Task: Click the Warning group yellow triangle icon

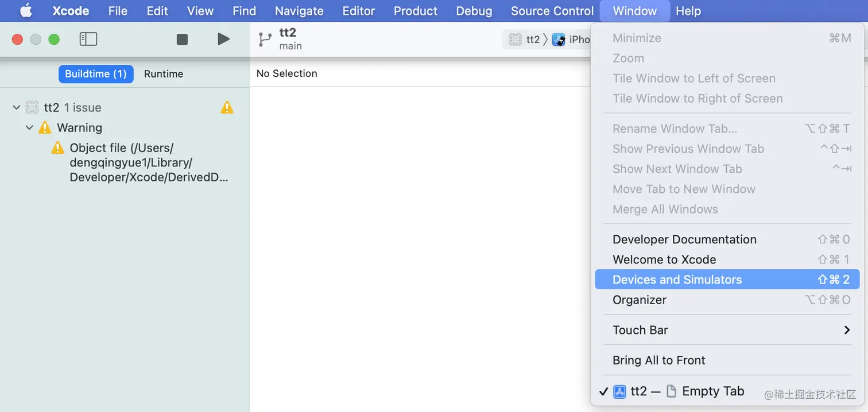Action: click(45, 127)
